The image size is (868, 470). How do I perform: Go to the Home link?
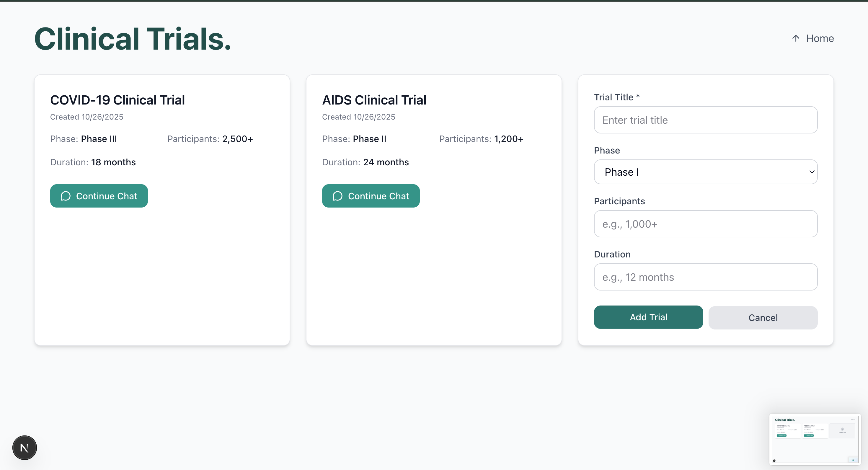(x=820, y=38)
